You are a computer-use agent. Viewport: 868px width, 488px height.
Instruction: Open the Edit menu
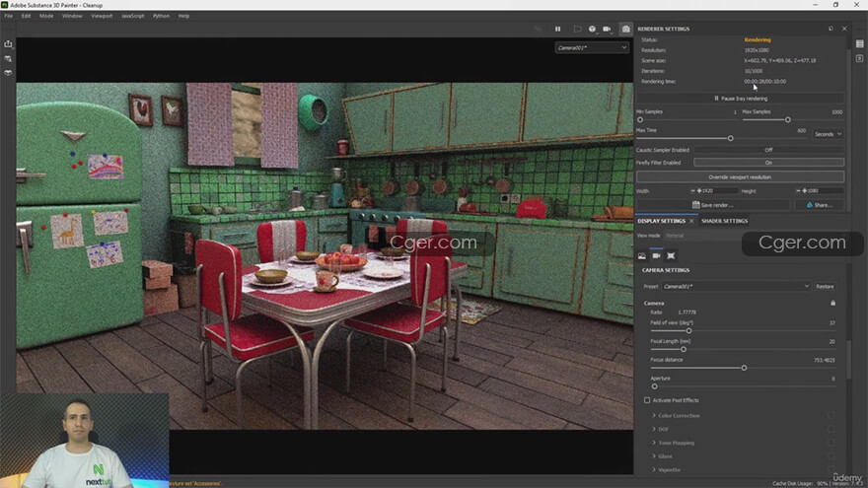pyautogui.click(x=26, y=16)
